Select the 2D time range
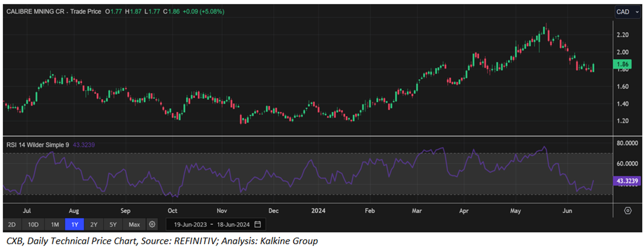Image resolution: width=644 pixels, height=247 pixels. [x=12, y=224]
